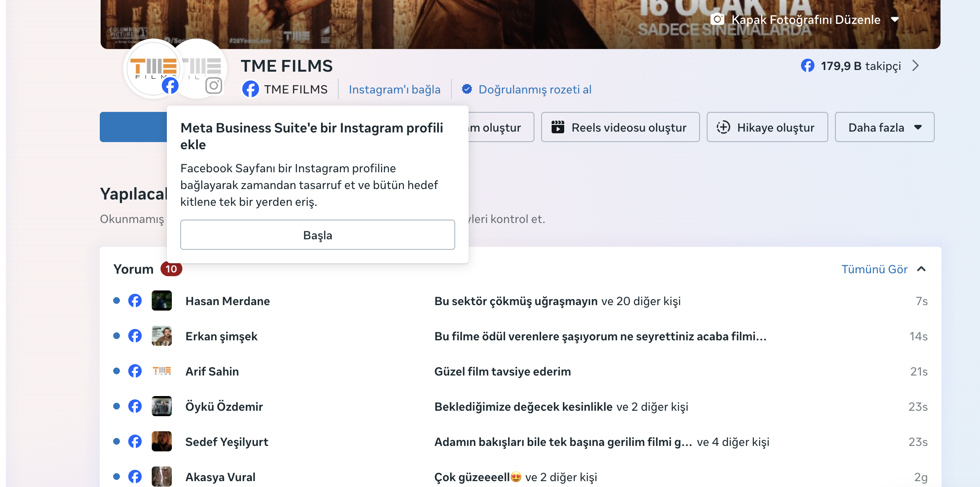980x487 pixels.
Task: Click Hikaye oluştur button
Action: pyautogui.click(x=767, y=127)
